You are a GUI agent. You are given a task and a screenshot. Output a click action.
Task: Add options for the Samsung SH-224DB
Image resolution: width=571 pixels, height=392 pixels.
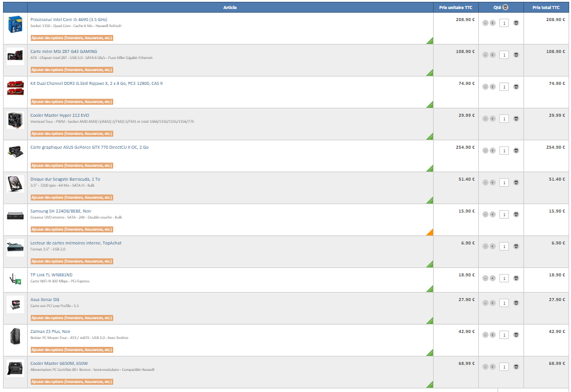pos(72,229)
